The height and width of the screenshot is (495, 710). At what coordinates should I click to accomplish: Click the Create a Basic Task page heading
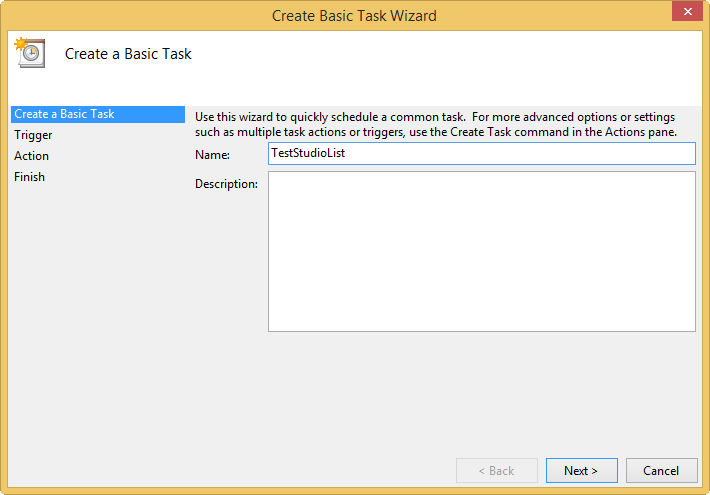tap(128, 54)
